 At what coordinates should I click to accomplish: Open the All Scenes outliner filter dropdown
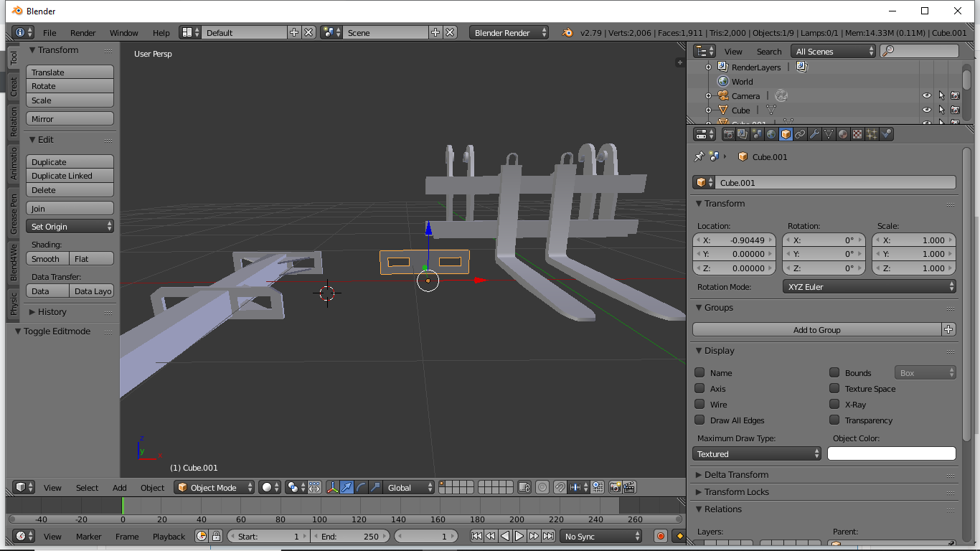(833, 51)
